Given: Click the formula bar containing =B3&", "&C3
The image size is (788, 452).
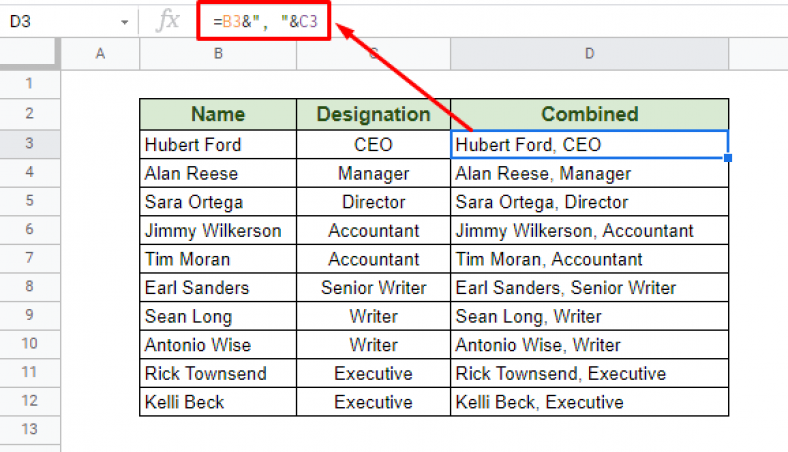Looking at the screenshot, I should (264, 21).
